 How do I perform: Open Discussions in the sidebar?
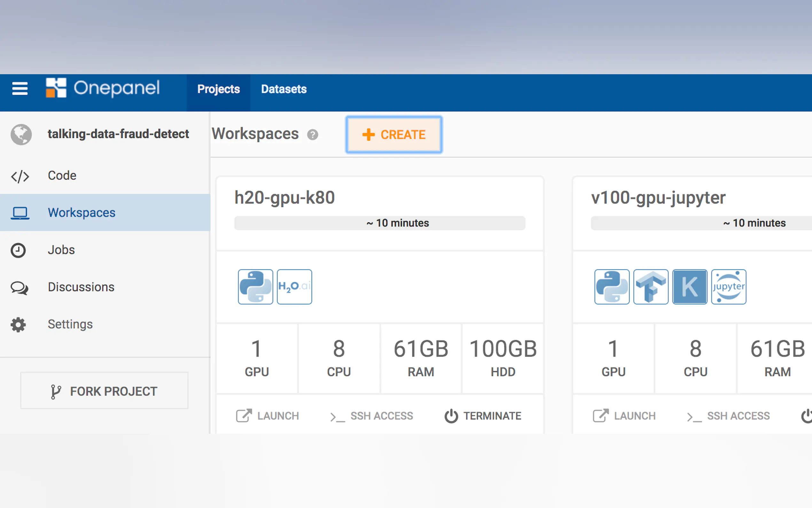click(x=81, y=287)
